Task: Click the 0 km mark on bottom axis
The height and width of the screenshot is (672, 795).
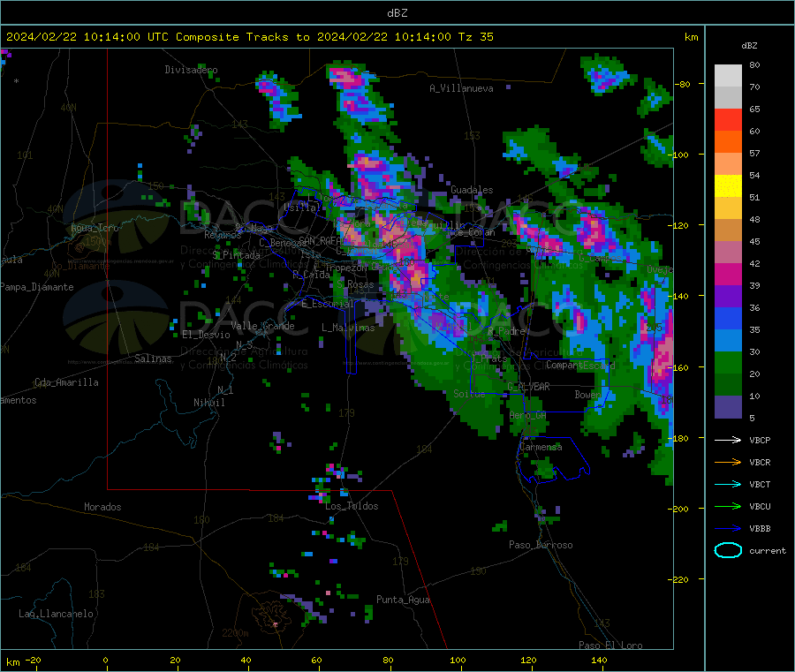Action: 105,660
